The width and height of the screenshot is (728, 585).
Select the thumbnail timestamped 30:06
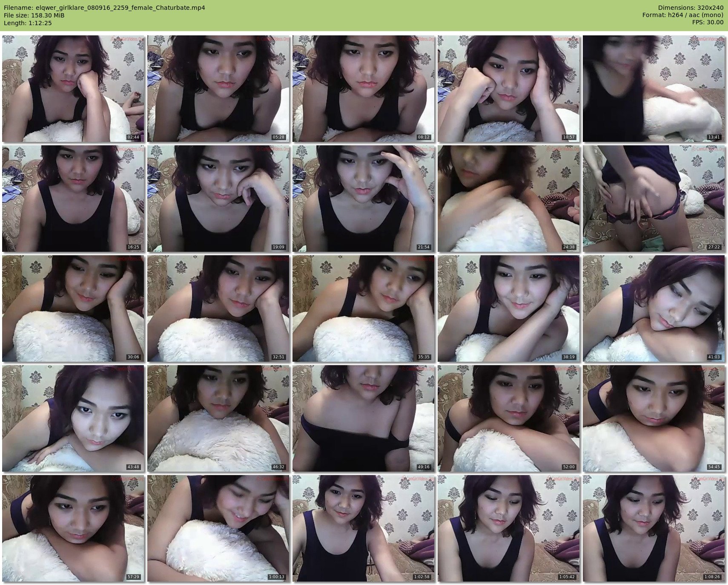(73, 308)
